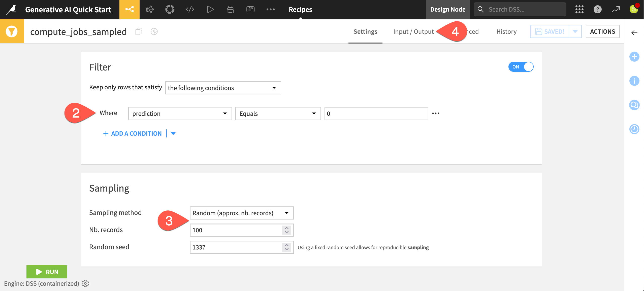Open the Lab / visual analyses icon
The height and width of the screenshot is (291, 644).
149,10
